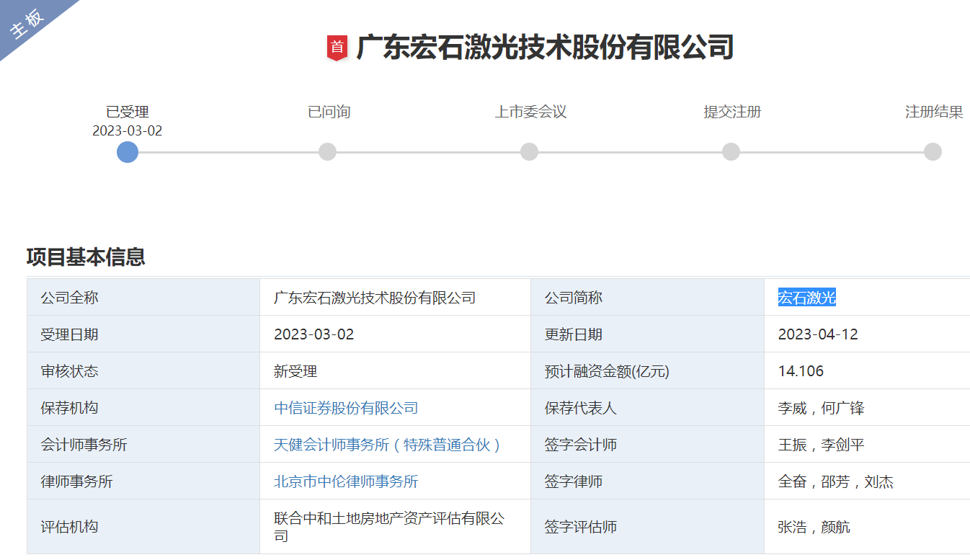The height and width of the screenshot is (560, 970).
Task: Click the 更新日期 table label
Action: pyautogui.click(x=574, y=334)
